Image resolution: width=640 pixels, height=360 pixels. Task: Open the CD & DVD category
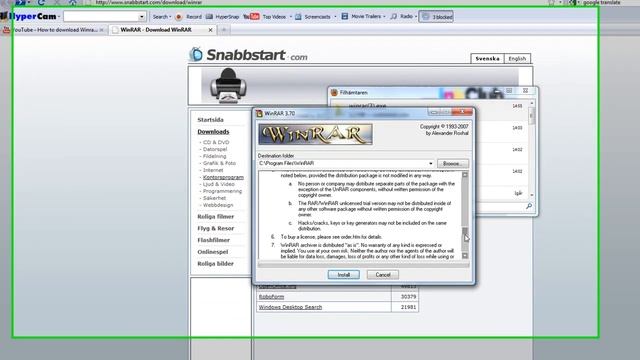click(x=216, y=142)
